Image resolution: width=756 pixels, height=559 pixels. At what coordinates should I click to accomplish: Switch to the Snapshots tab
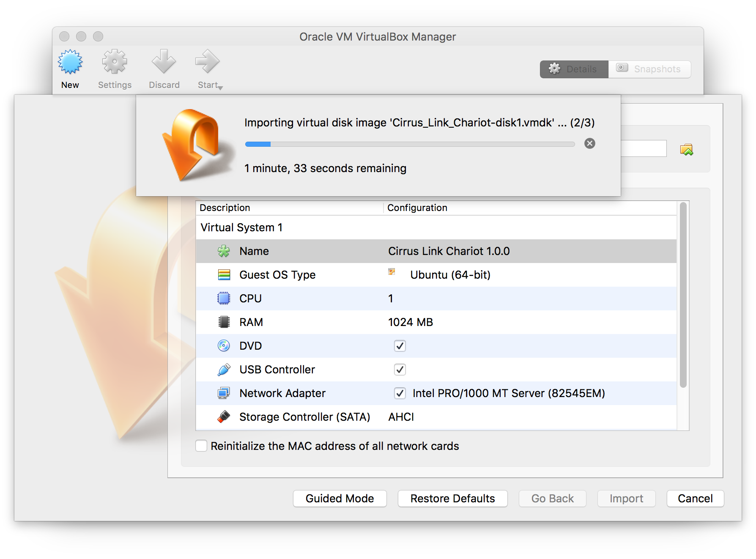(649, 69)
